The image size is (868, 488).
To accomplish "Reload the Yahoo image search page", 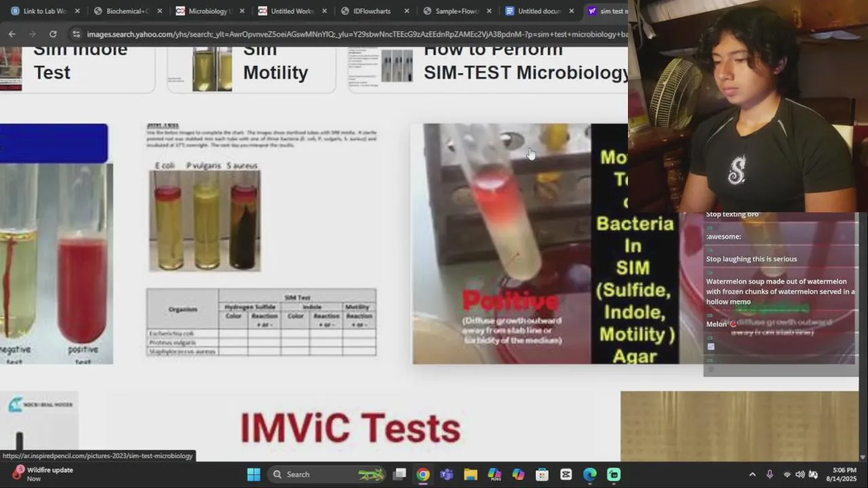I will point(53,34).
